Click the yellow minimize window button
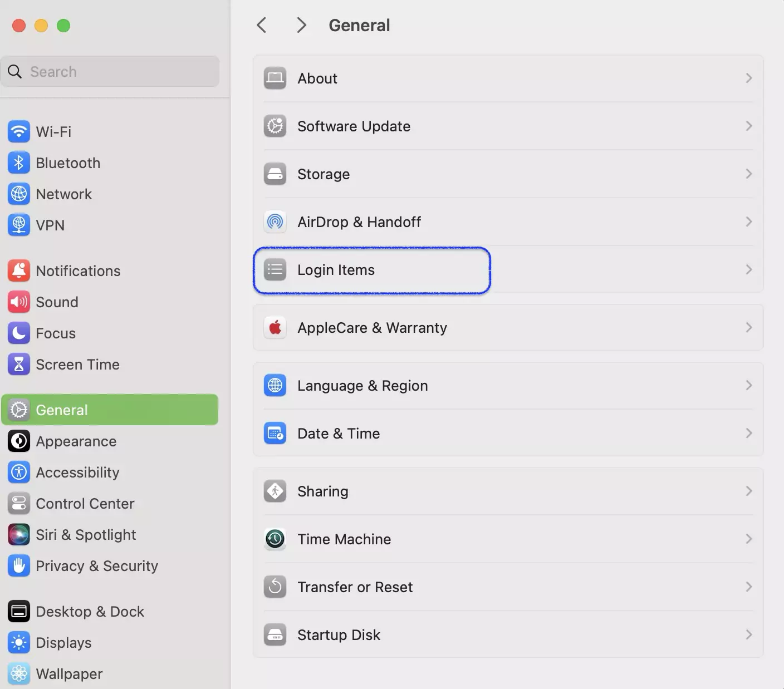Image resolution: width=784 pixels, height=689 pixels. click(x=41, y=26)
